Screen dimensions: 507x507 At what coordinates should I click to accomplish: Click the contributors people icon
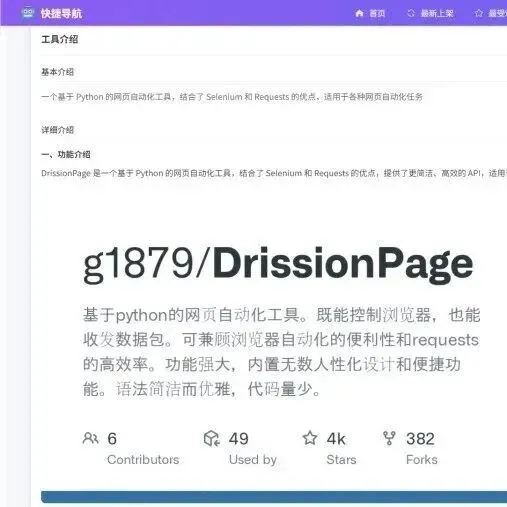coord(90,438)
